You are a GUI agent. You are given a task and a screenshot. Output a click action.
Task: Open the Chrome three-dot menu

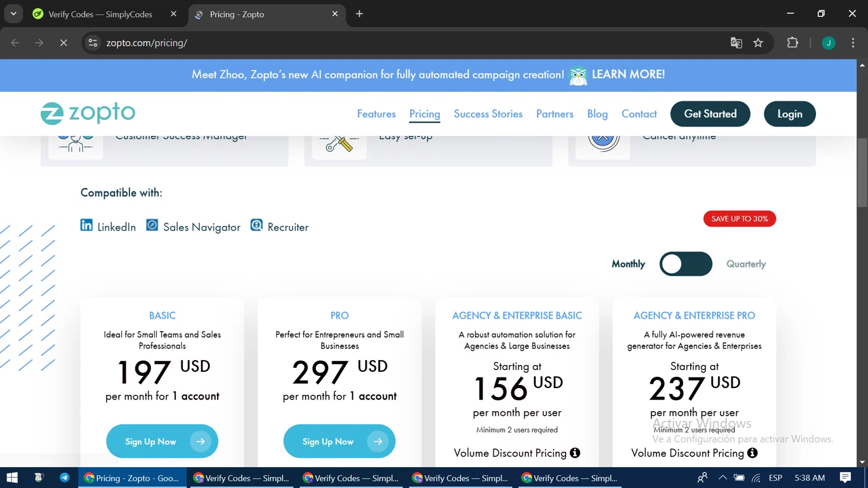pyautogui.click(x=853, y=43)
